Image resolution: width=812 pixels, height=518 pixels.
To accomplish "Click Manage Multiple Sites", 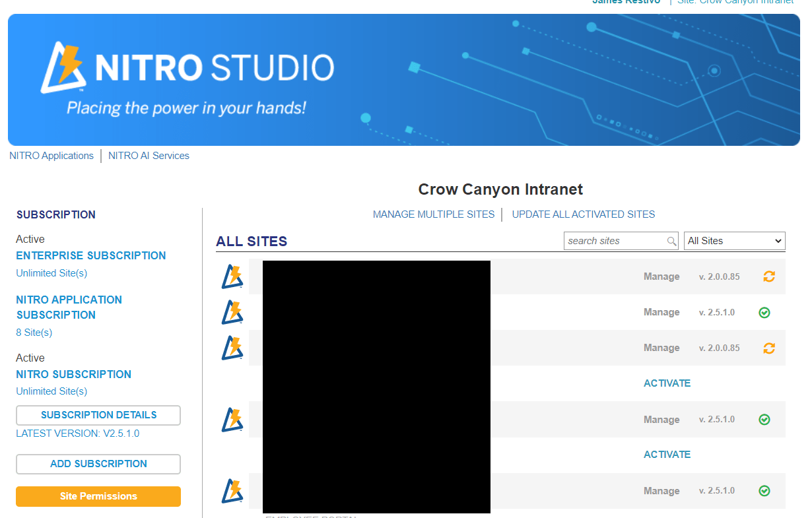I will (434, 214).
